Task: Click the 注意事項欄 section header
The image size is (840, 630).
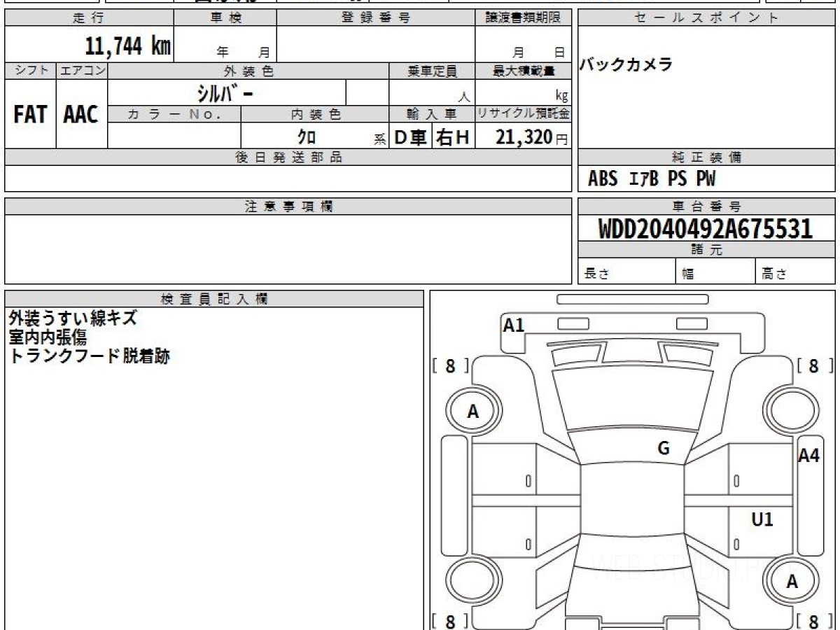Action: 288,206
